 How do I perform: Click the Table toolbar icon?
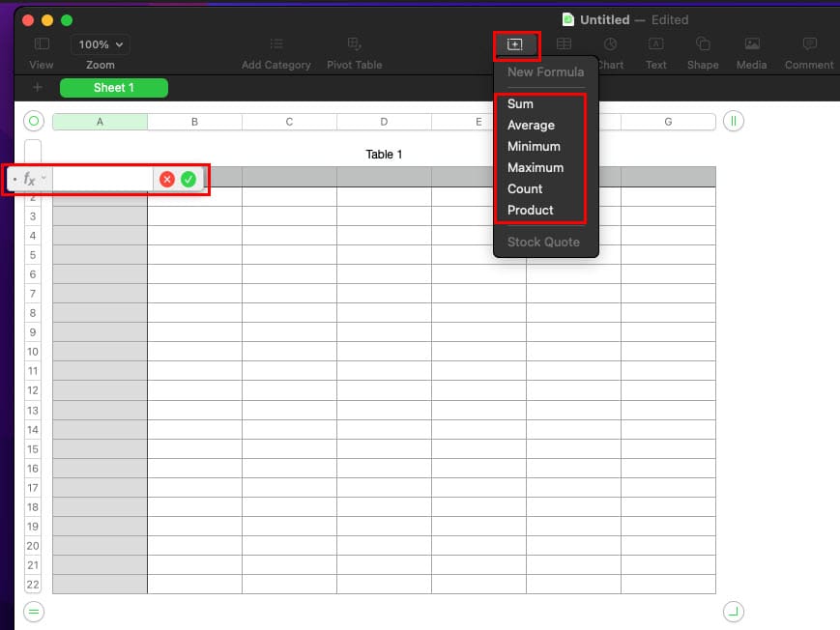click(564, 43)
